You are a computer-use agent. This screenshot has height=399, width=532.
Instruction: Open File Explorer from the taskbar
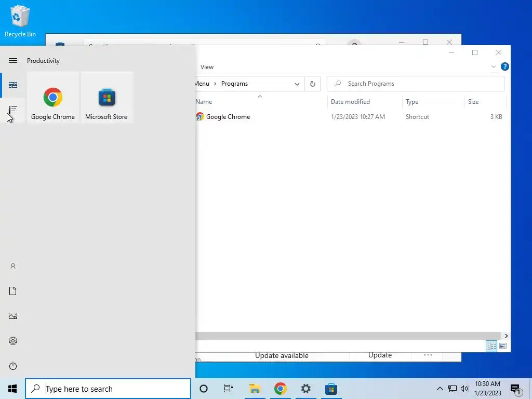255,389
